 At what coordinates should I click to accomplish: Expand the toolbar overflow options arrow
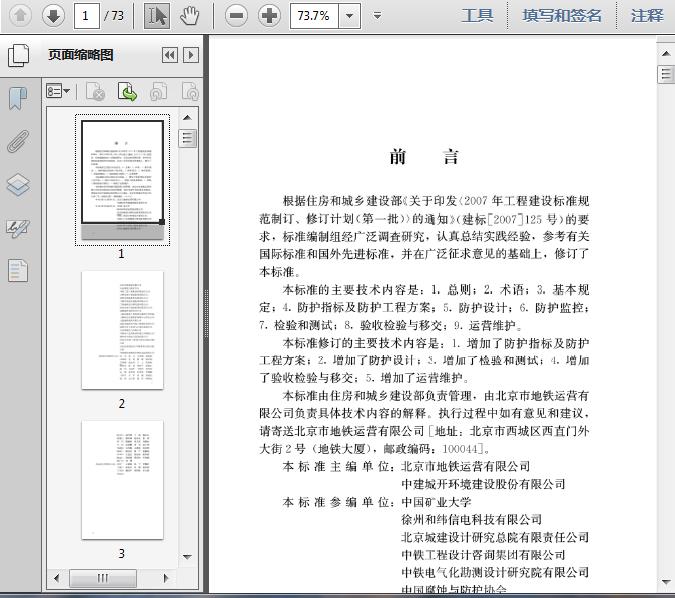click(x=377, y=15)
